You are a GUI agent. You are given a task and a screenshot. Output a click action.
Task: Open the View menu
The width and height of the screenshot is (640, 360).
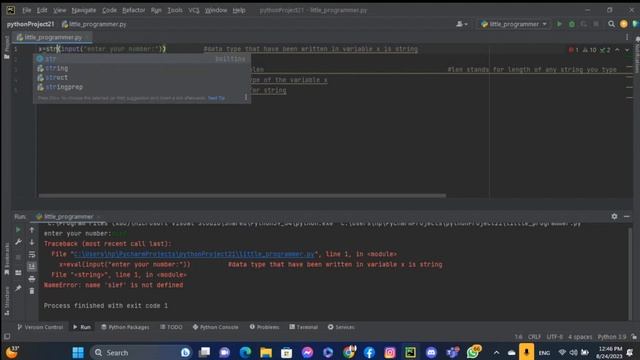pyautogui.click(x=60, y=10)
